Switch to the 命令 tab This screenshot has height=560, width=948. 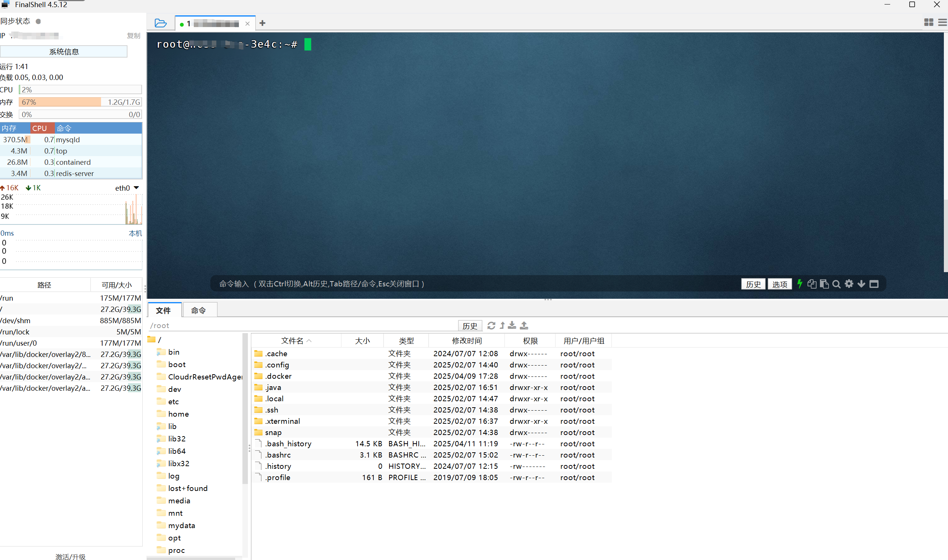coord(199,310)
